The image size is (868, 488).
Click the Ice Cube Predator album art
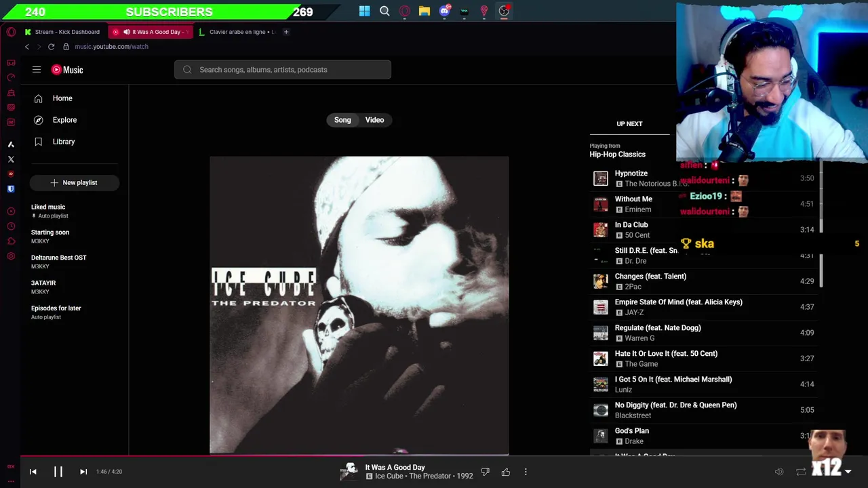click(359, 305)
